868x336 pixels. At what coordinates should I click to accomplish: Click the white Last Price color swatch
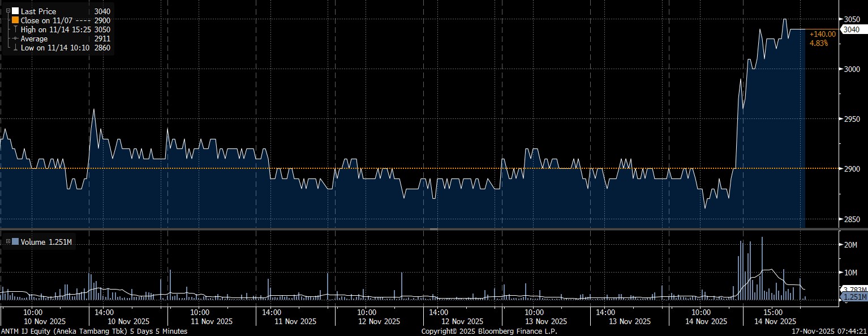click(x=15, y=11)
